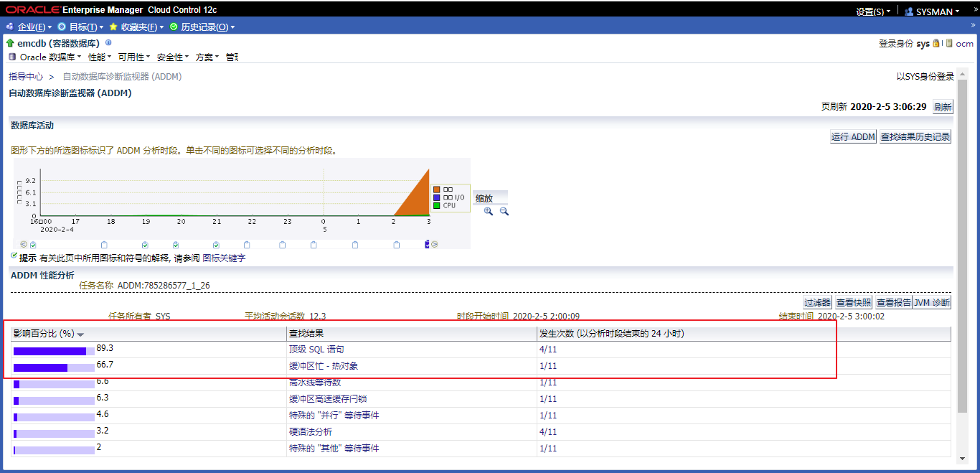Click the 查看报告 button
The width and height of the screenshot is (980, 473).
[892, 303]
